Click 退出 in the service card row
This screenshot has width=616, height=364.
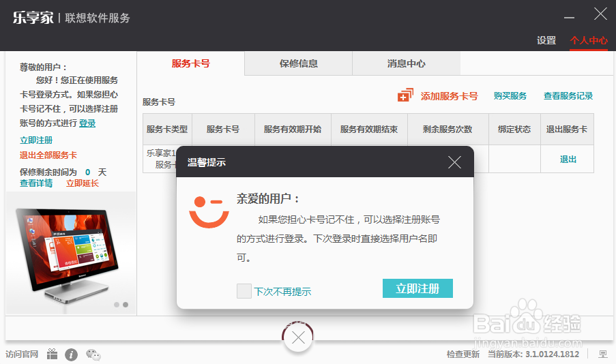click(x=568, y=159)
